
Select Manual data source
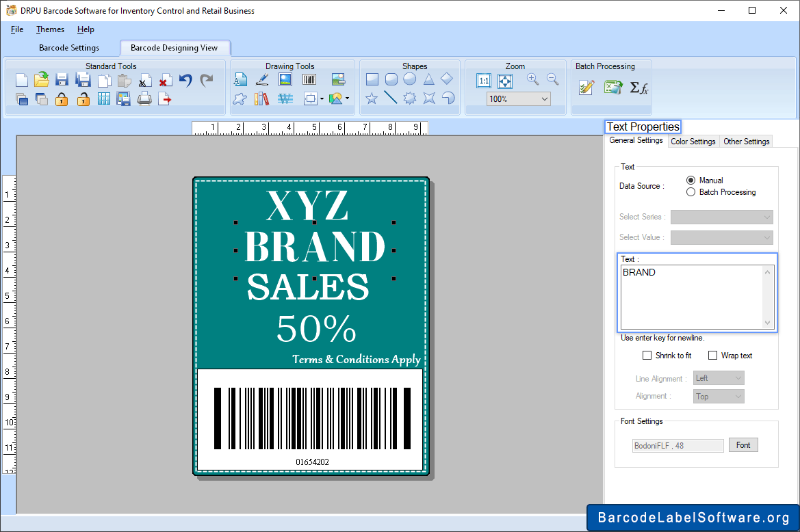tap(691, 181)
